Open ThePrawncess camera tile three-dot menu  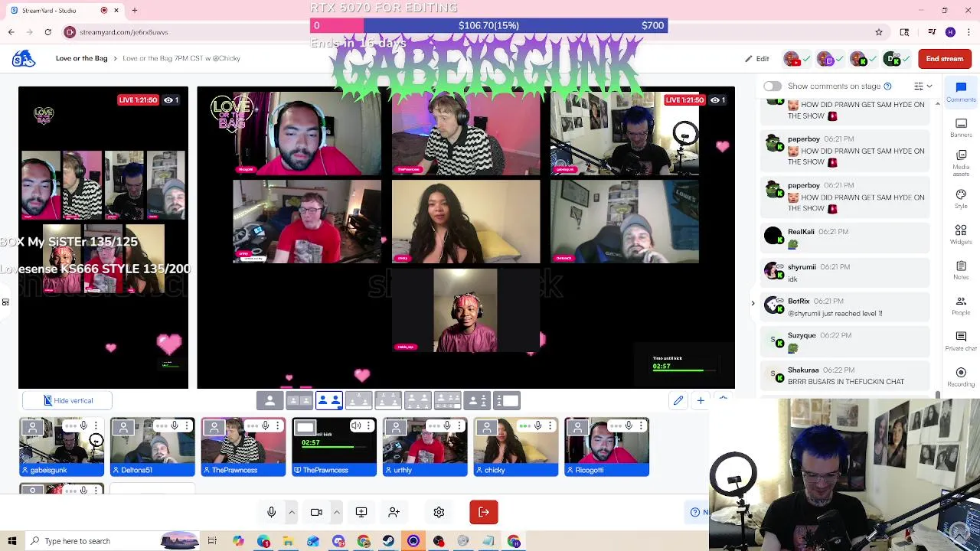click(x=277, y=425)
